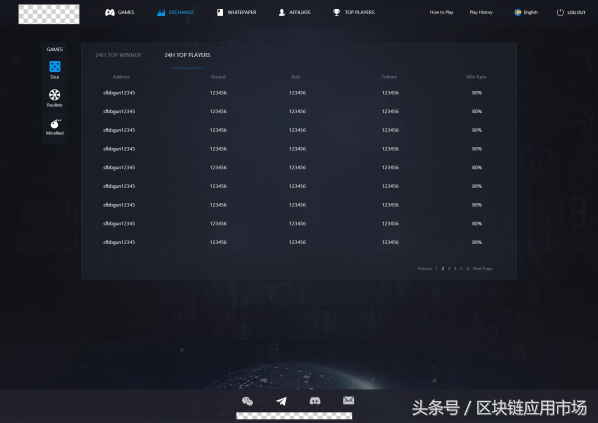Image resolution: width=598 pixels, height=423 pixels.
Task: Click the Dice label in sidebar
Action: (55, 77)
